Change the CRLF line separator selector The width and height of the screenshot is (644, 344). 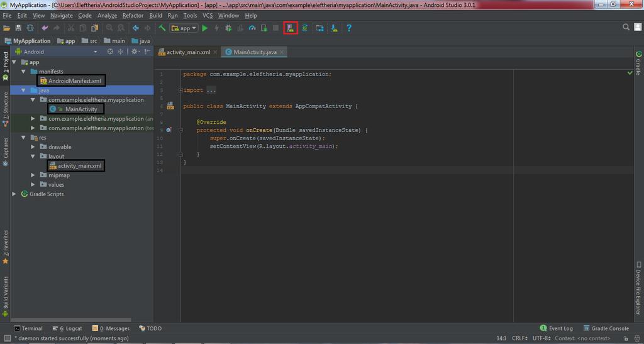519,339
